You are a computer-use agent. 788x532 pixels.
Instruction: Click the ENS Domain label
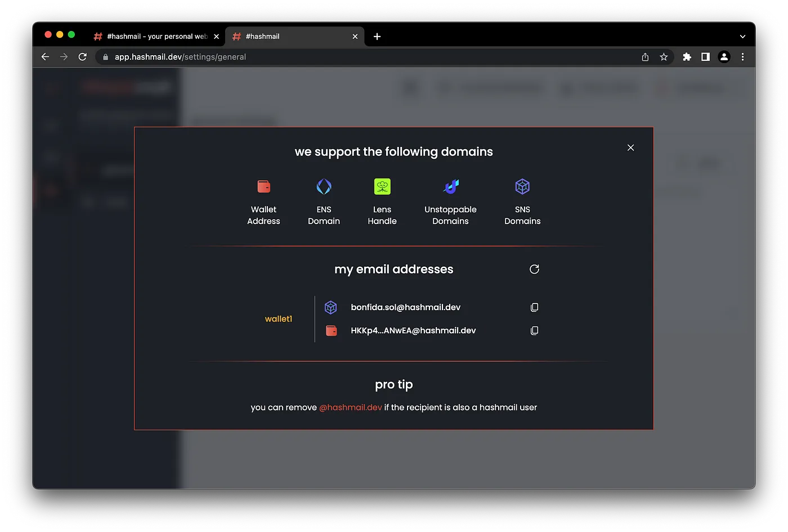(x=324, y=215)
